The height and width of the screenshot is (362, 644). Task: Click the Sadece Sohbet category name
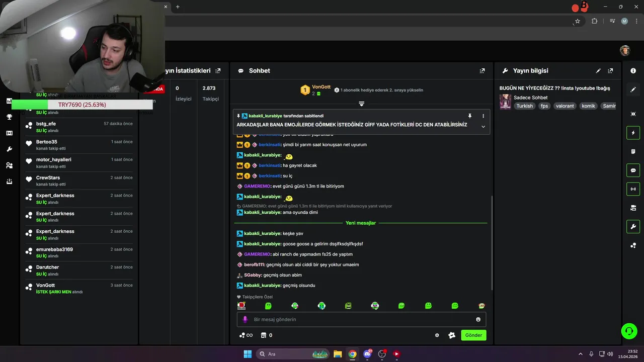(x=530, y=98)
